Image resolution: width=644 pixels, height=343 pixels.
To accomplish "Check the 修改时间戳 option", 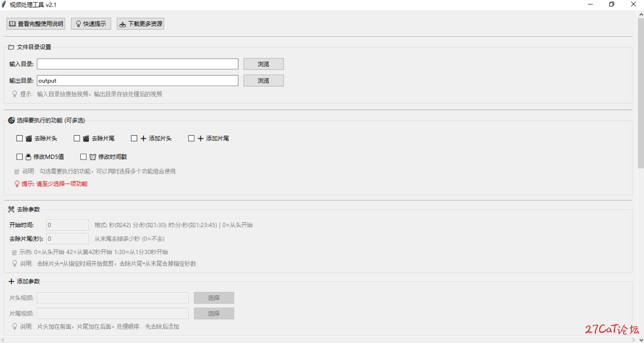I will (x=83, y=157).
